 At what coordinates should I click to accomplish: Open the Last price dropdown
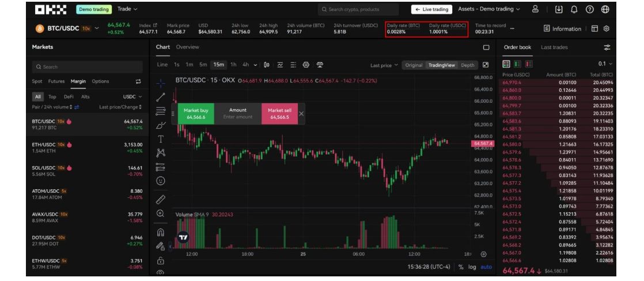(x=384, y=65)
